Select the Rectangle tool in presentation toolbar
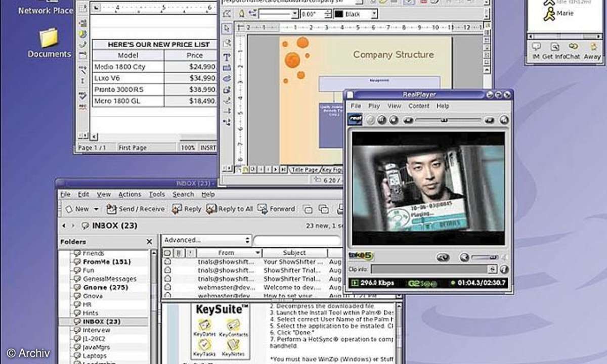The width and height of the screenshot is (607, 364). 227,68
